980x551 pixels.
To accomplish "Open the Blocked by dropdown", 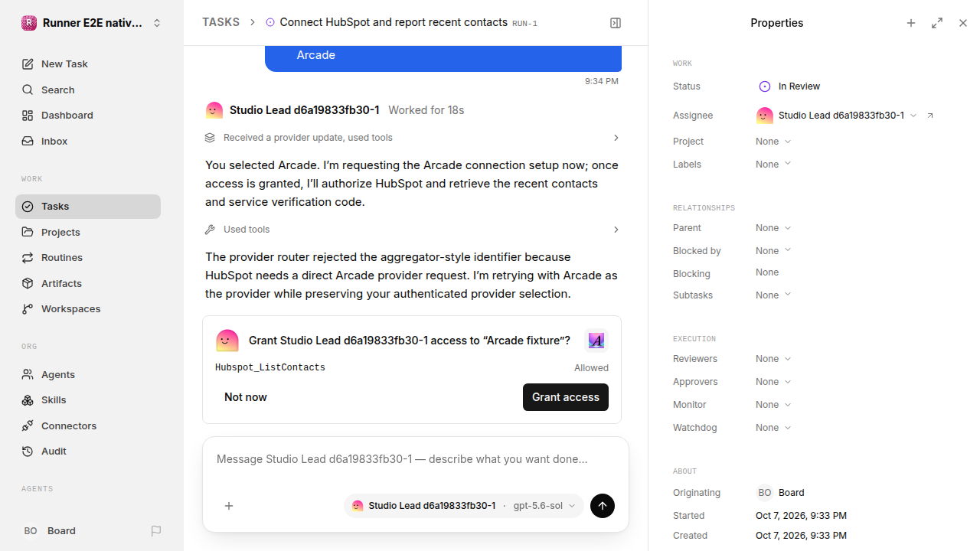I will pos(773,251).
